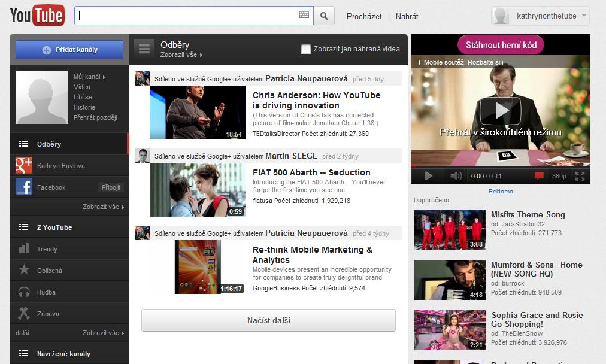Image resolution: width=606 pixels, height=364 pixels.
Task: Click the Google+ icon beside Kathryn Havlova
Action: pyautogui.click(x=23, y=165)
